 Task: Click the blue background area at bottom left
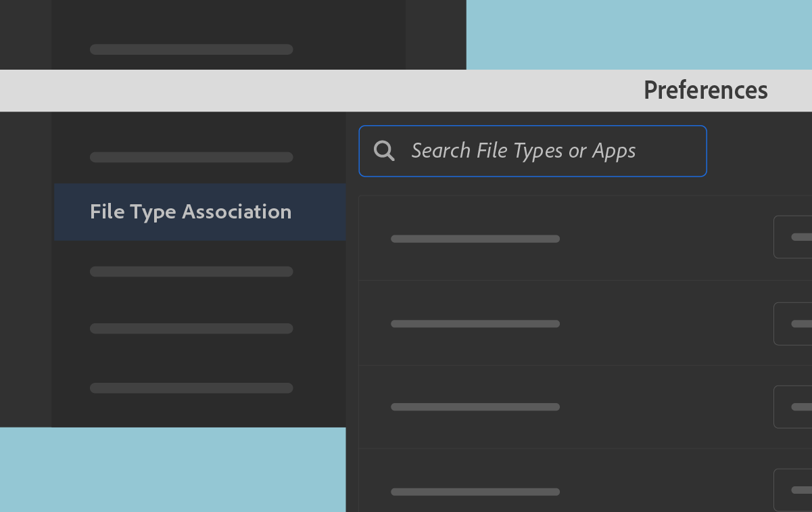pos(172,470)
